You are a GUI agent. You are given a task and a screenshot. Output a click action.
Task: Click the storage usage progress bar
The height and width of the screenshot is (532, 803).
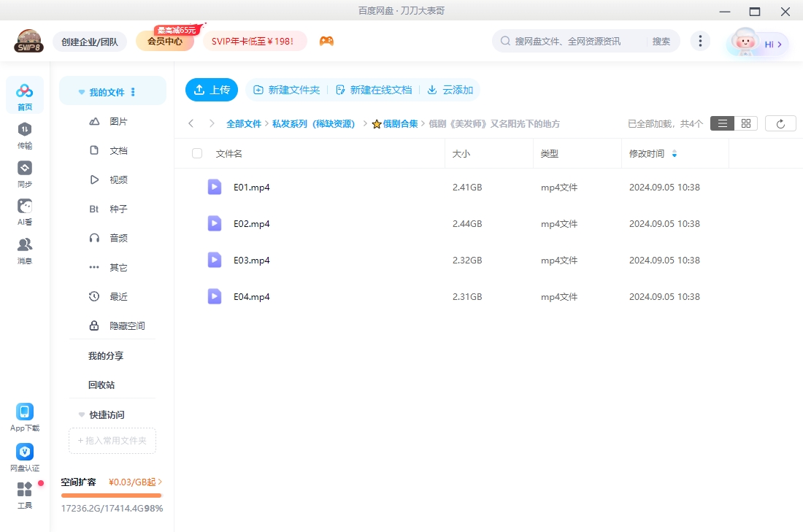pos(111,496)
